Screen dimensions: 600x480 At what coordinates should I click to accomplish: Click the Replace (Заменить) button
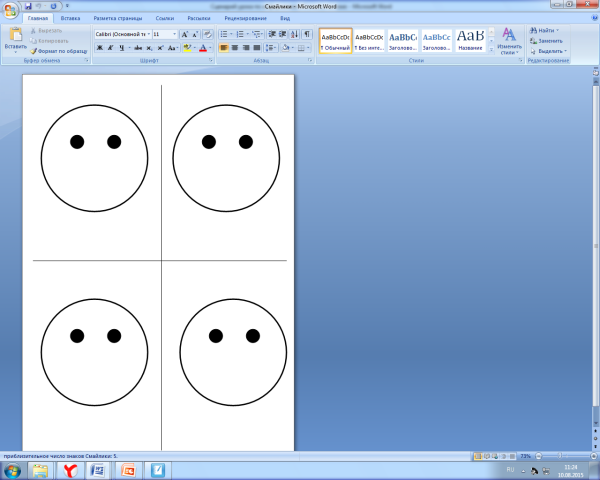coord(551,41)
